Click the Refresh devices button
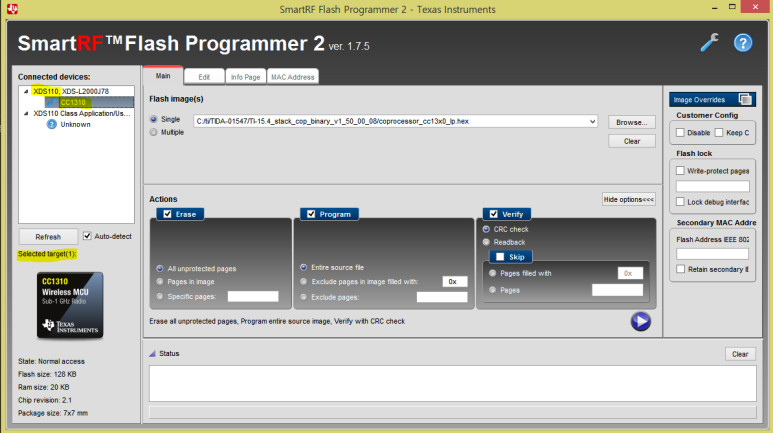The width and height of the screenshot is (773, 433). click(x=48, y=237)
